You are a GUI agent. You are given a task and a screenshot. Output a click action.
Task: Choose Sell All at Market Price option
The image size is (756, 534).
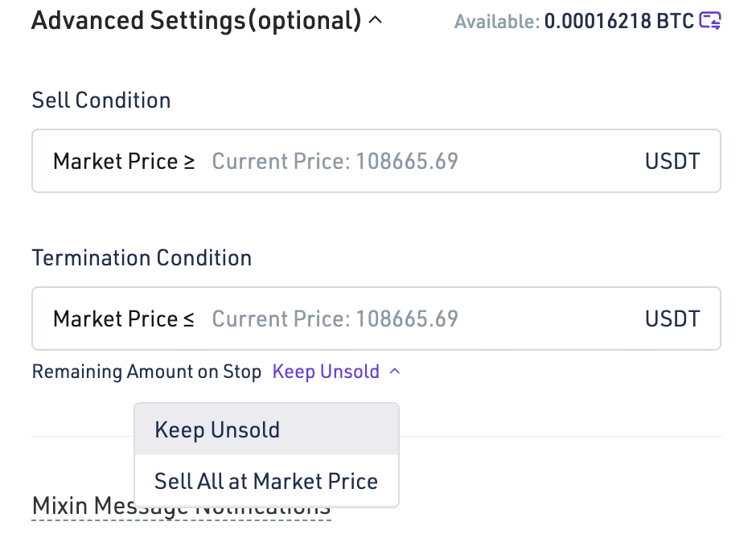pyautogui.click(x=266, y=481)
